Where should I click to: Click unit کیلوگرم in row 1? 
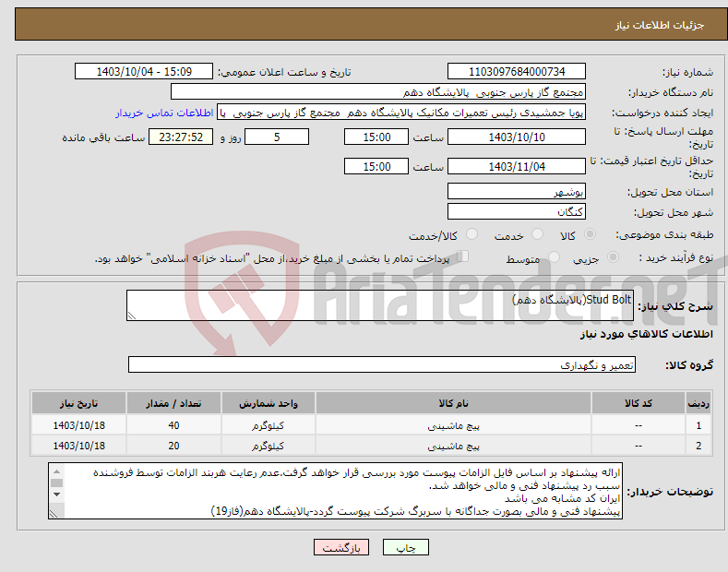[269, 425]
